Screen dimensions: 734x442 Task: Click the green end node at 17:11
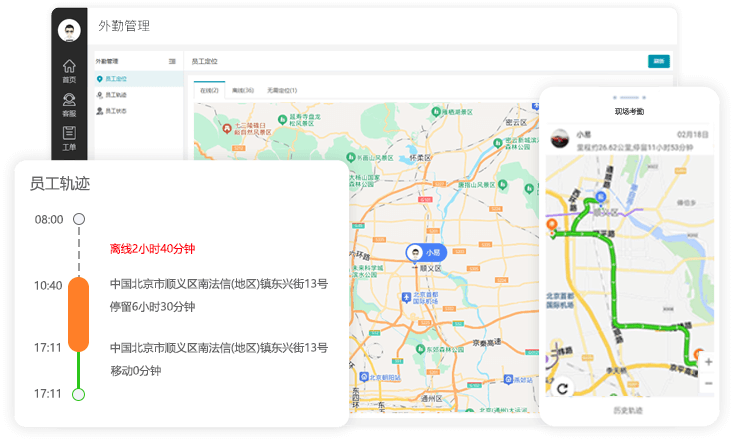tap(79, 394)
